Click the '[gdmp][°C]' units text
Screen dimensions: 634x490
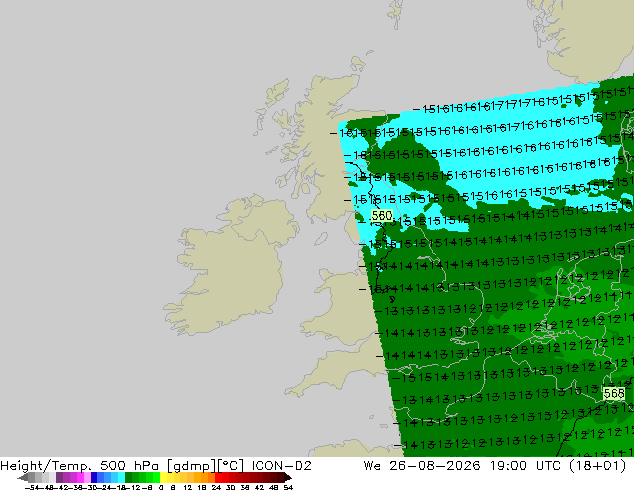tap(205, 466)
